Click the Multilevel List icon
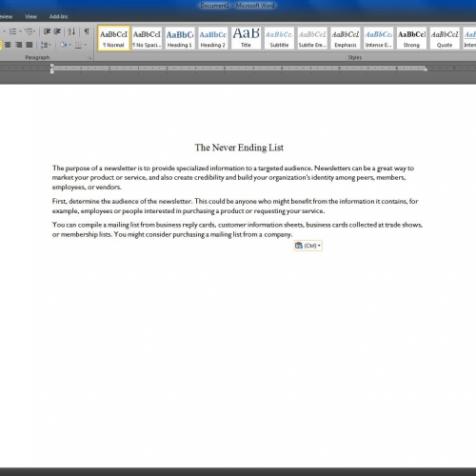476x476 pixels. pos(29,31)
